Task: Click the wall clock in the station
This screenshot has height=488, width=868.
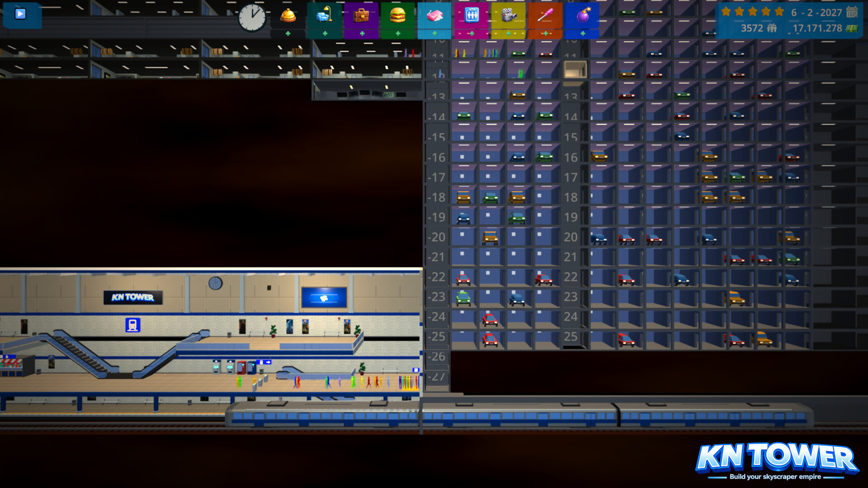Action: coord(215,283)
